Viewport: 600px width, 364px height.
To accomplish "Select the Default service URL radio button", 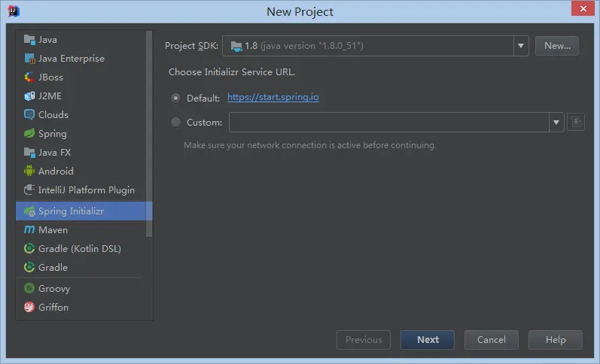I will click(x=175, y=99).
